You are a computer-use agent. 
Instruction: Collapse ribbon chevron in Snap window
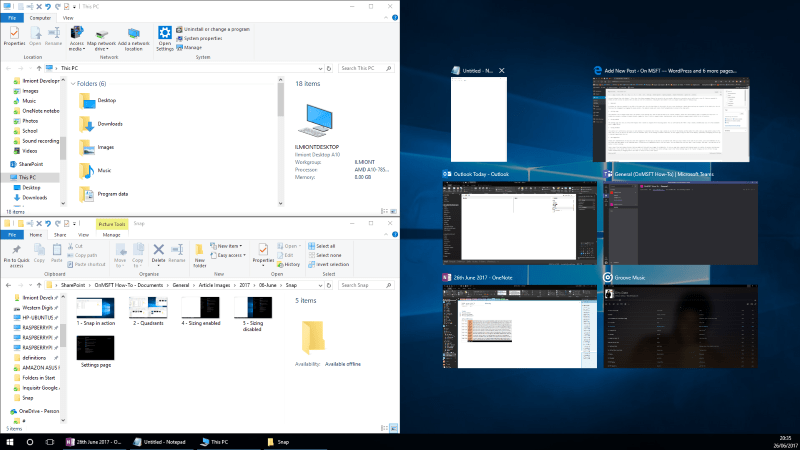point(386,235)
